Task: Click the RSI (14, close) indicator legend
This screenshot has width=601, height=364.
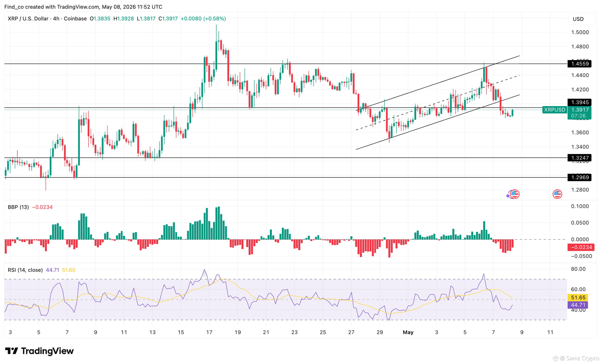Action: (25, 270)
